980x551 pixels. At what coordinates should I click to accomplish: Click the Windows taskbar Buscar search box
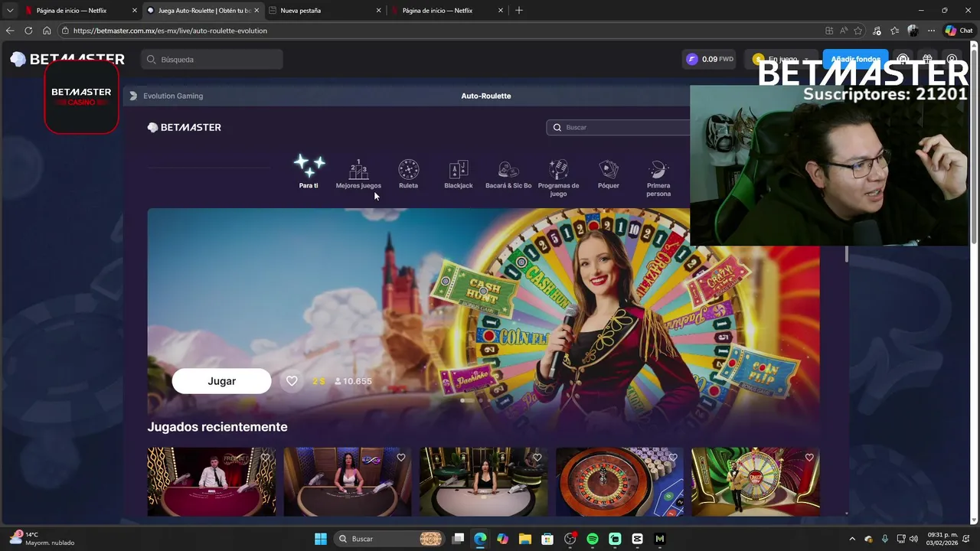click(x=390, y=539)
